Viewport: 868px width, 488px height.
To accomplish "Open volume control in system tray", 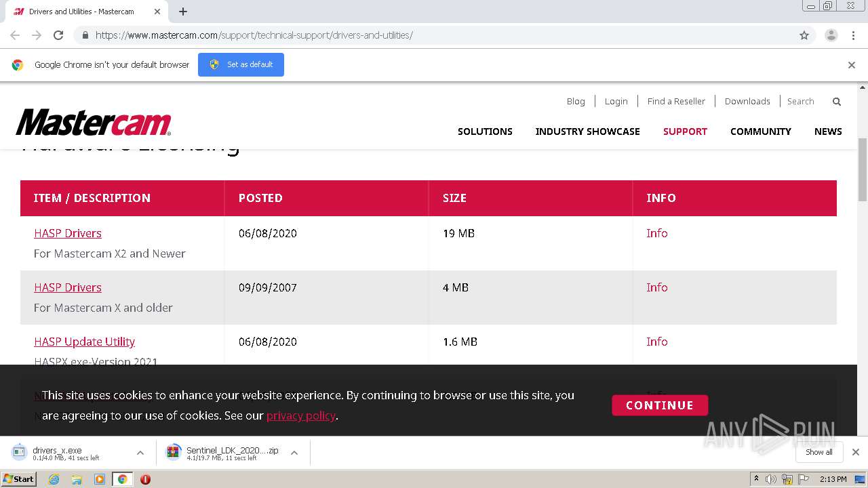I will click(771, 479).
